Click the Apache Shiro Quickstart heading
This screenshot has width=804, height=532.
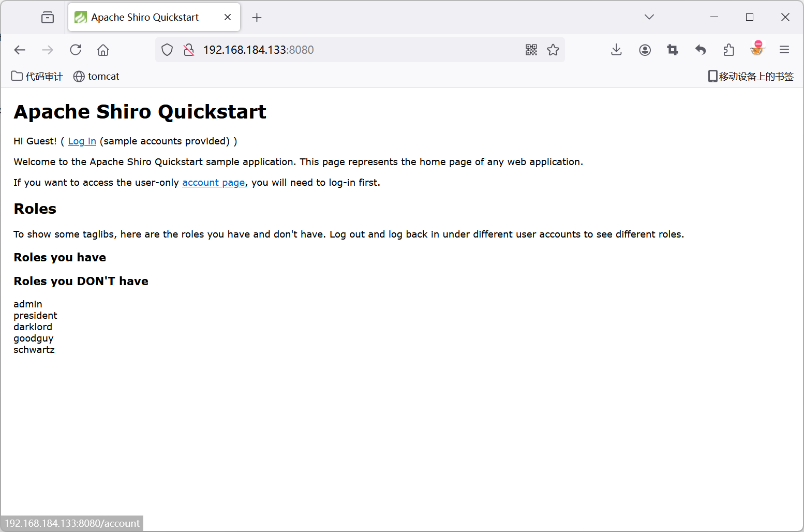[x=140, y=112]
